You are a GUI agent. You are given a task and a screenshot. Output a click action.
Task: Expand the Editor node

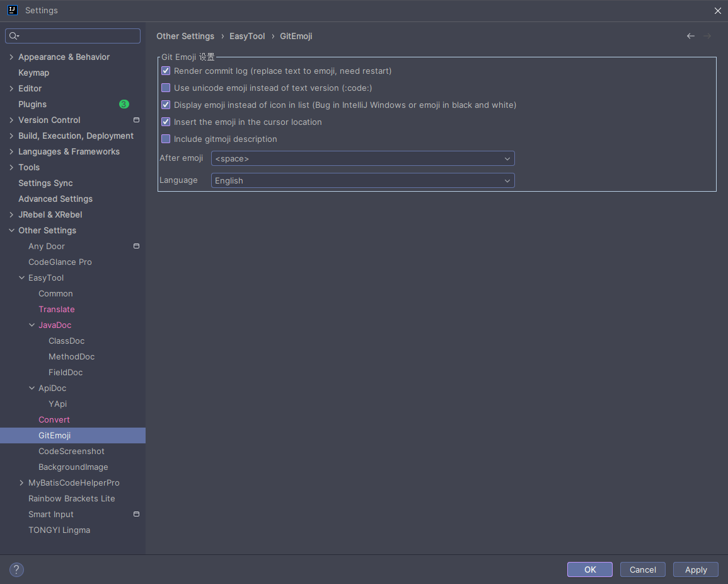pos(11,88)
